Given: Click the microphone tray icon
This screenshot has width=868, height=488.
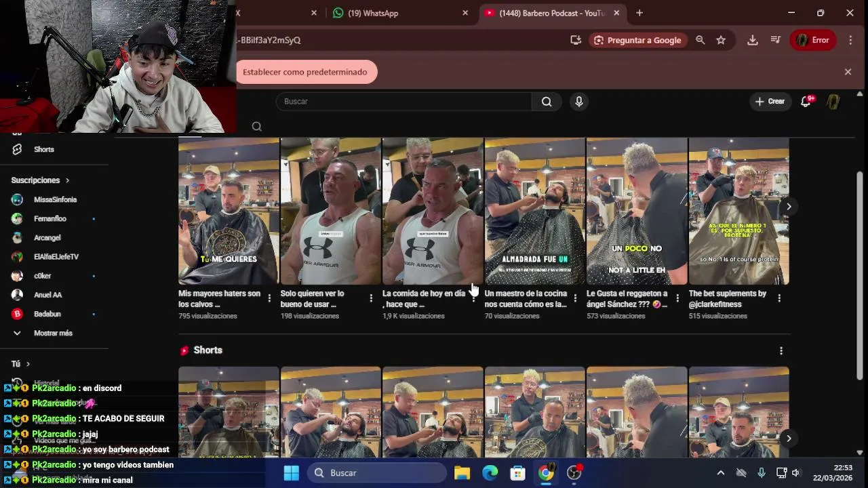Looking at the screenshot, I should click(762, 473).
